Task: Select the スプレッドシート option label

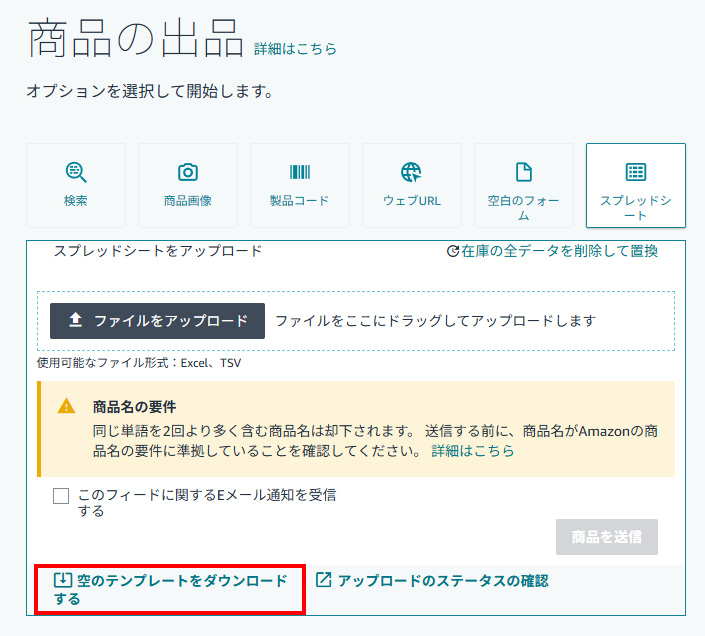Action: 636,208
